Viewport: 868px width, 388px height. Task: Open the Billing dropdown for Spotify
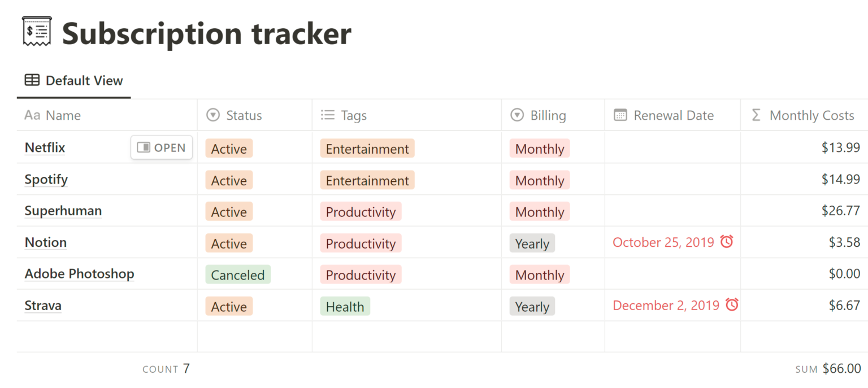tap(539, 180)
